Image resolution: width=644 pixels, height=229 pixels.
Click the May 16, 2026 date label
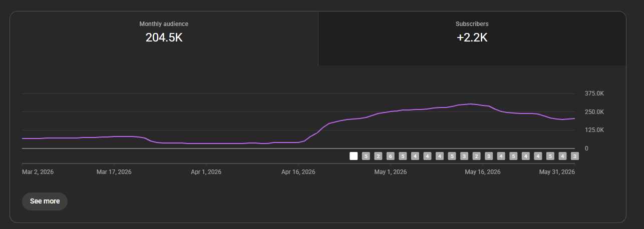482,172
